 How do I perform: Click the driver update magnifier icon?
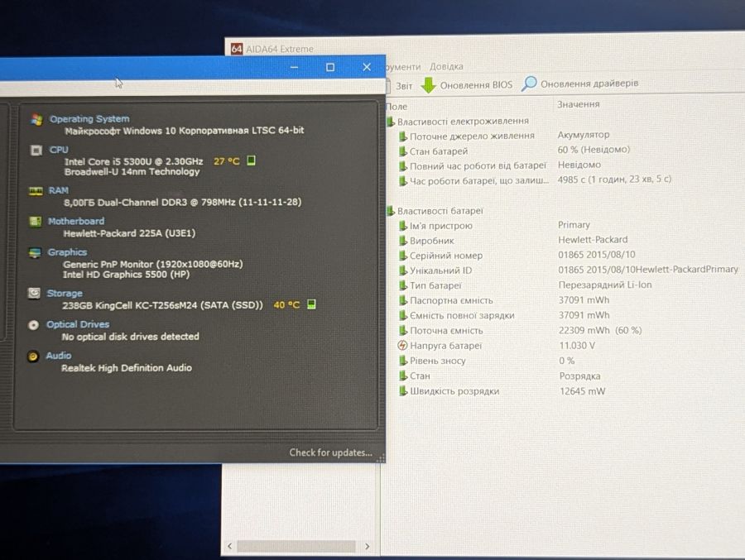point(529,84)
